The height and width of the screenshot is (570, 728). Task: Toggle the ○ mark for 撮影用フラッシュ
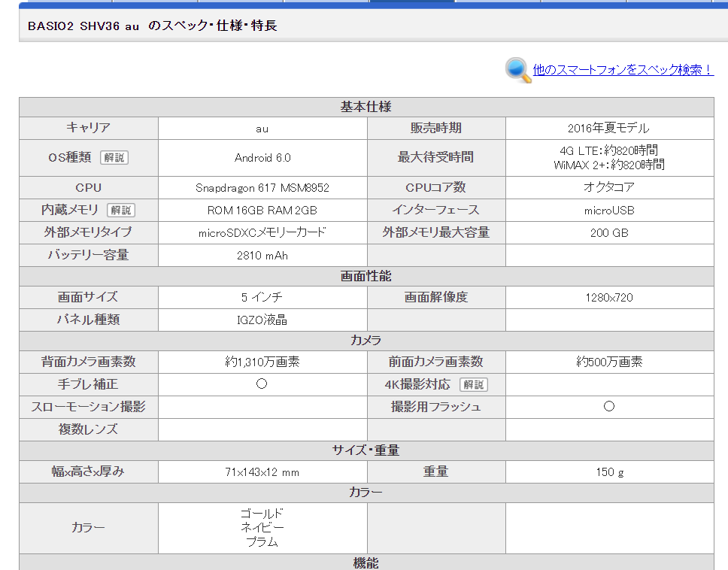pos(609,406)
